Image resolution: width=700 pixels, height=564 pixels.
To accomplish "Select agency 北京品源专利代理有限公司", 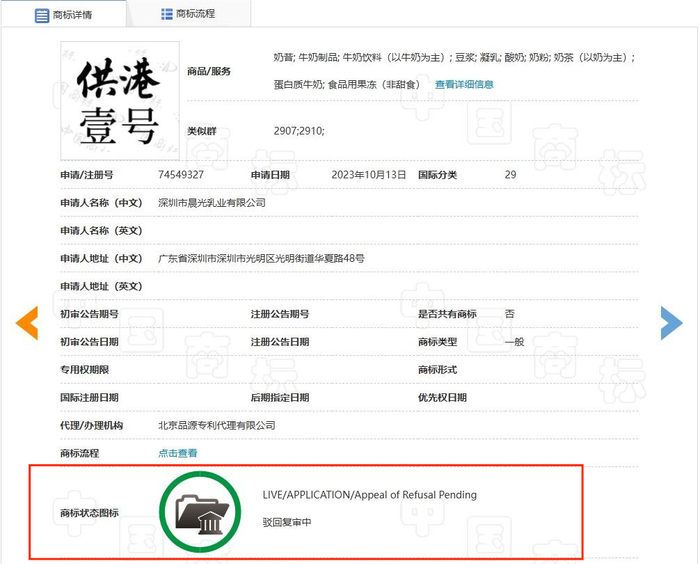I will 217,426.
